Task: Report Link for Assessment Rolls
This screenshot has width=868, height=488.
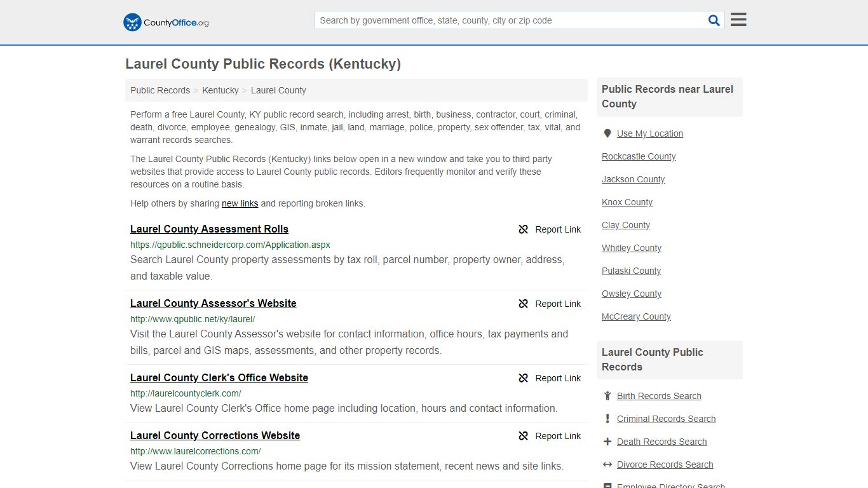Action: tap(558, 229)
